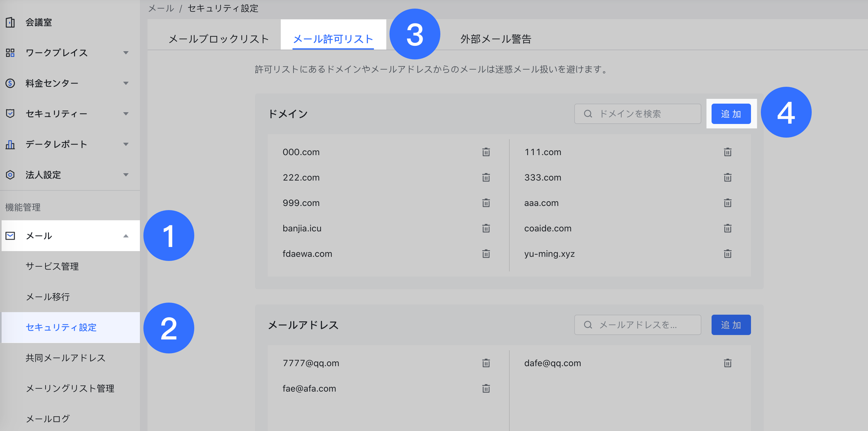The image size is (868, 431).
Task: Click the dafe@qq.com address text
Action: tap(552, 363)
